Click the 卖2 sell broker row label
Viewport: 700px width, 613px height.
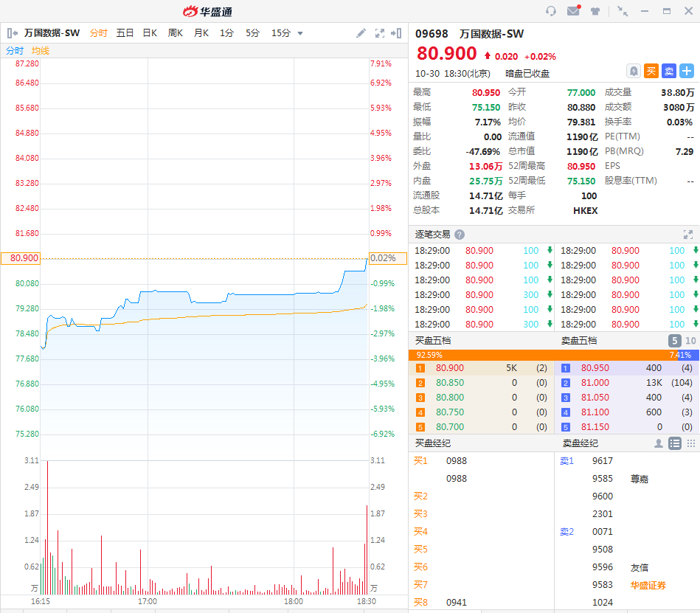coord(566,532)
